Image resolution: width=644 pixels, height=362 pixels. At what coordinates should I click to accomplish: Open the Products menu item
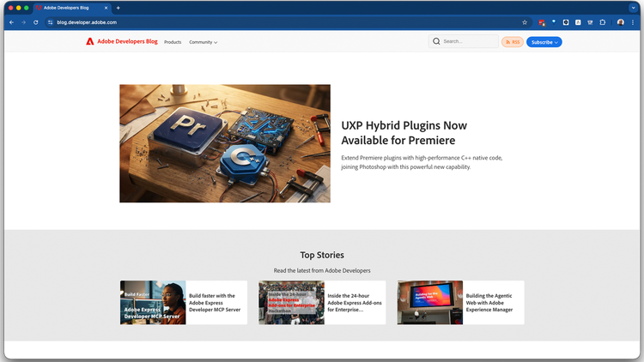pos(173,42)
